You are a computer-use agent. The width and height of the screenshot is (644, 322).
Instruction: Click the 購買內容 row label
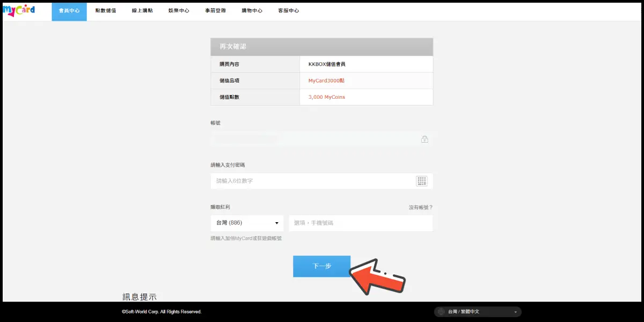(x=228, y=64)
